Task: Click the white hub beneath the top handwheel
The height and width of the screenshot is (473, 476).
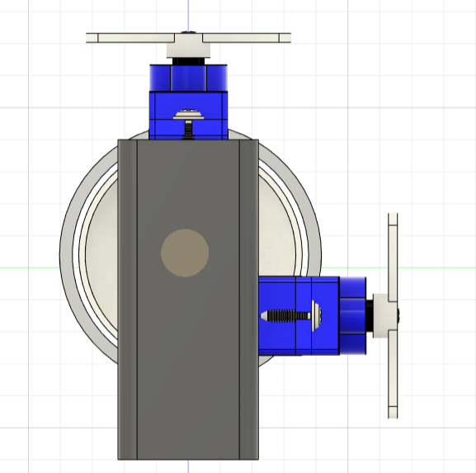Action: (189, 50)
